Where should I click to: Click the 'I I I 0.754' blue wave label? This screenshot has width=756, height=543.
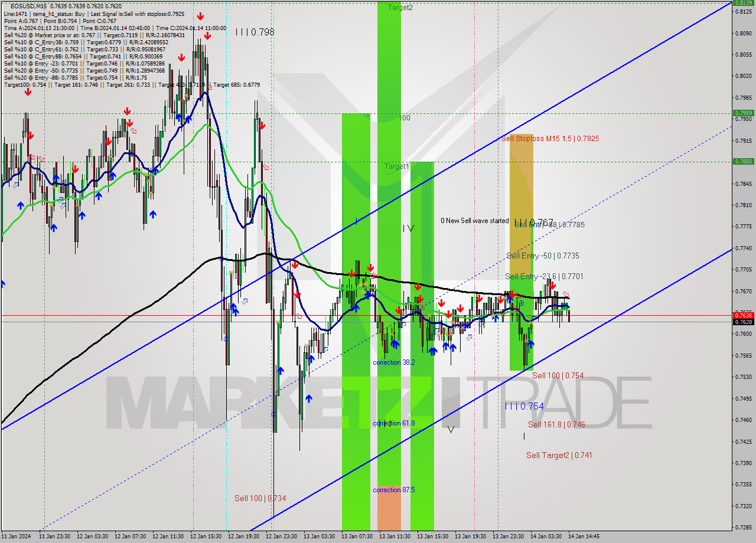coord(524,406)
